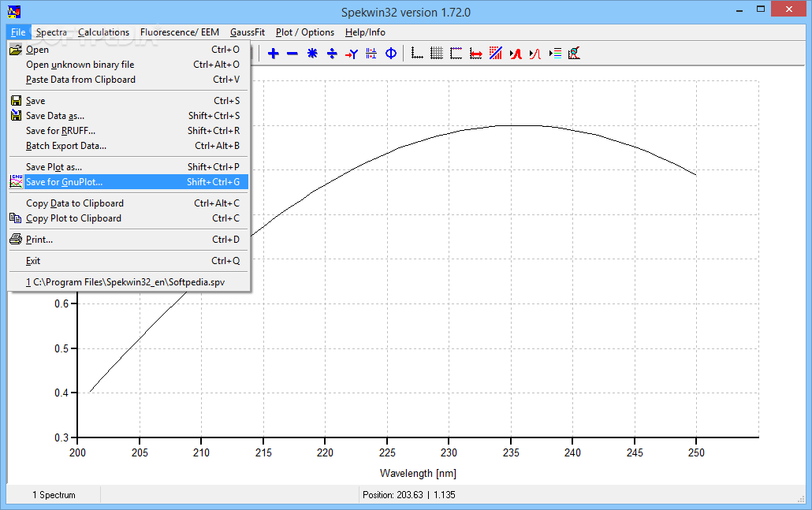The height and width of the screenshot is (510, 812).
Task: Select Copy Data to Clipboard entry
Action: click(129, 203)
